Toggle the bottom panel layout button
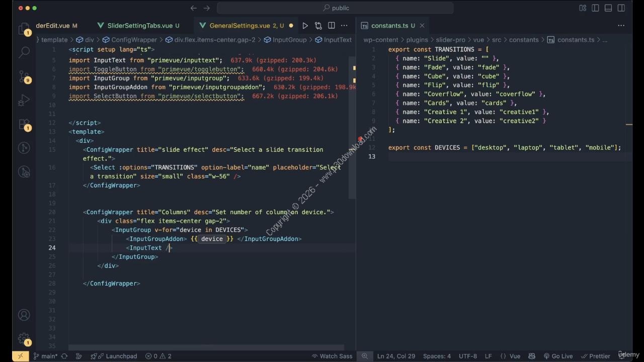This screenshot has width=644, height=362. coord(608,8)
